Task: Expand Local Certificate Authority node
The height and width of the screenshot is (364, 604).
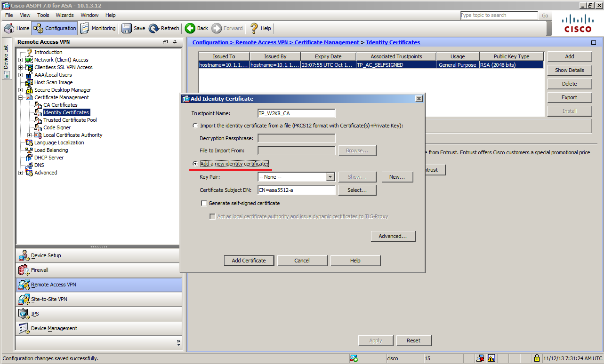Action: click(29, 135)
